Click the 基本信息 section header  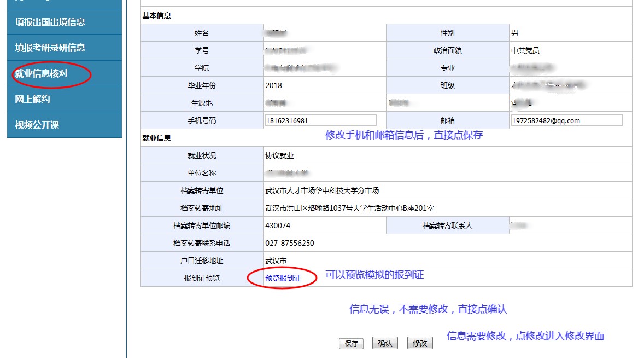(x=157, y=15)
